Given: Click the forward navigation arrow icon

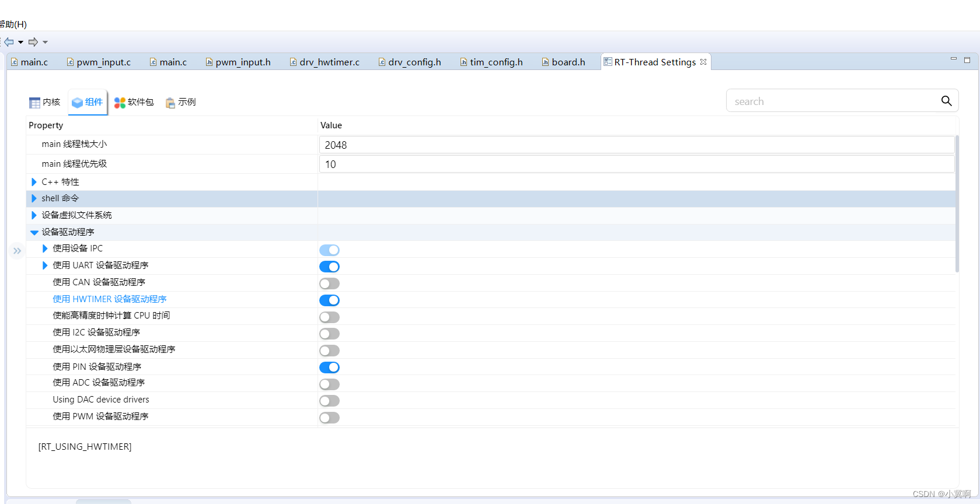Looking at the screenshot, I should [x=33, y=42].
